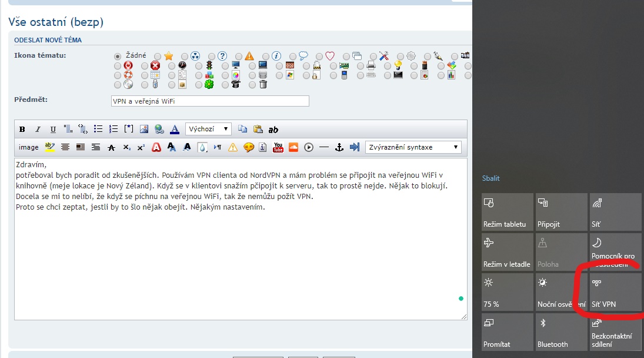Click into the 'Předmět' subject field
This screenshot has height=358, width=644.
click(x=210, y=101)
